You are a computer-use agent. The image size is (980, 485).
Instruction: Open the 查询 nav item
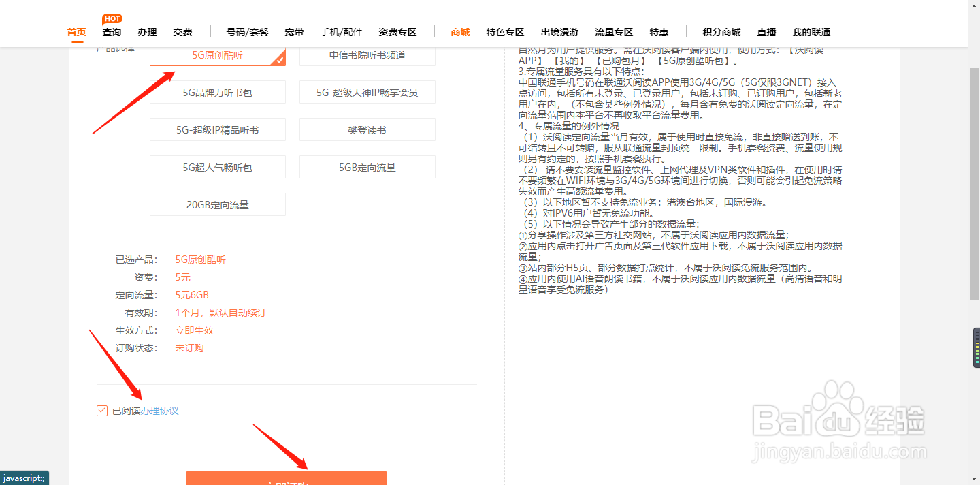pyautogui.click(x=112, y=32)
